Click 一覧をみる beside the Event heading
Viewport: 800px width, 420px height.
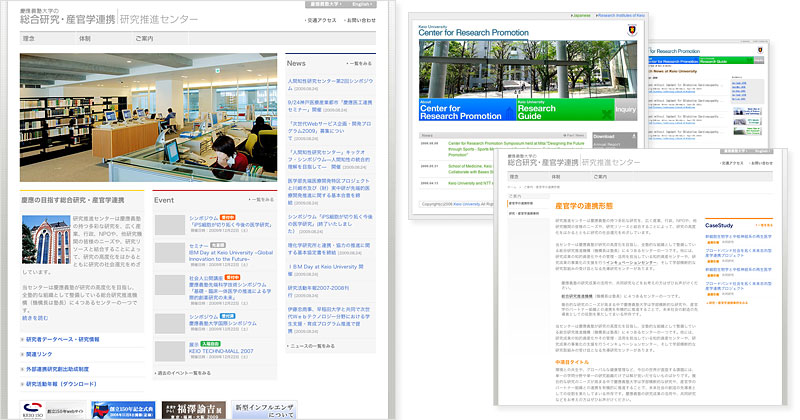261,200
